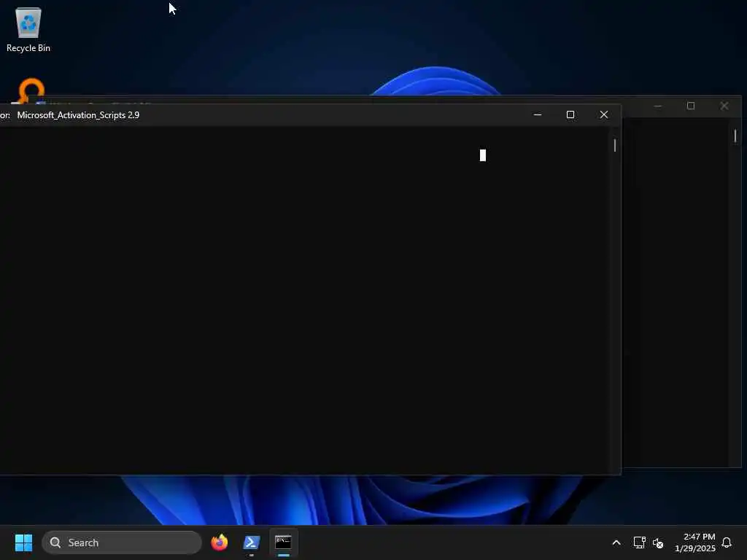This screenshot has height=560, width=747.
Task: Open the Recycle Bin desktop icon
Action: (28, 29)
